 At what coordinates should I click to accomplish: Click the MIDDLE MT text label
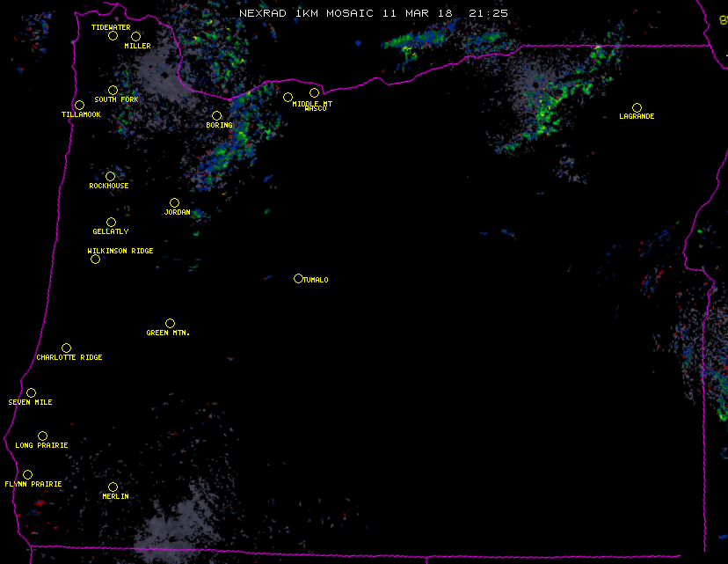coord(312,103)
